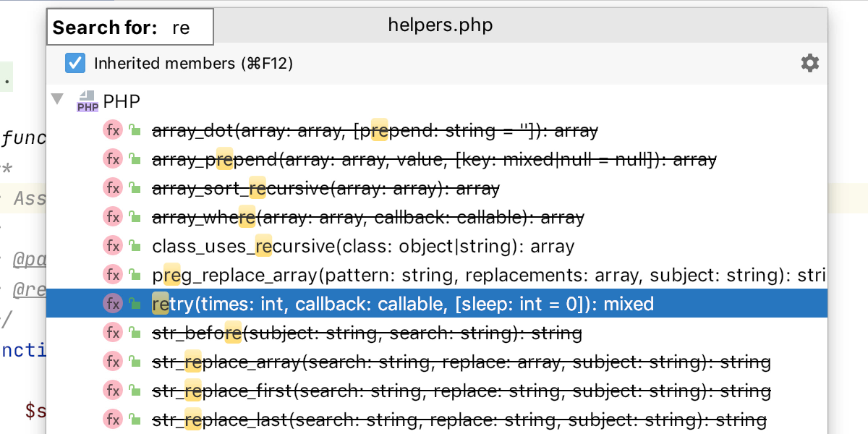Image resolution: width=868 pixels, height=434 pixels.
Task: Click the helpers.php popup title
Action: point(441,26)
